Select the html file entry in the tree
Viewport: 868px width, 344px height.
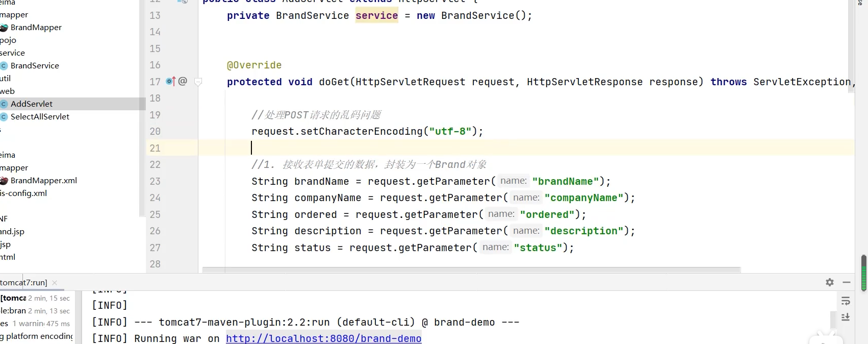(x=8, y=257)
